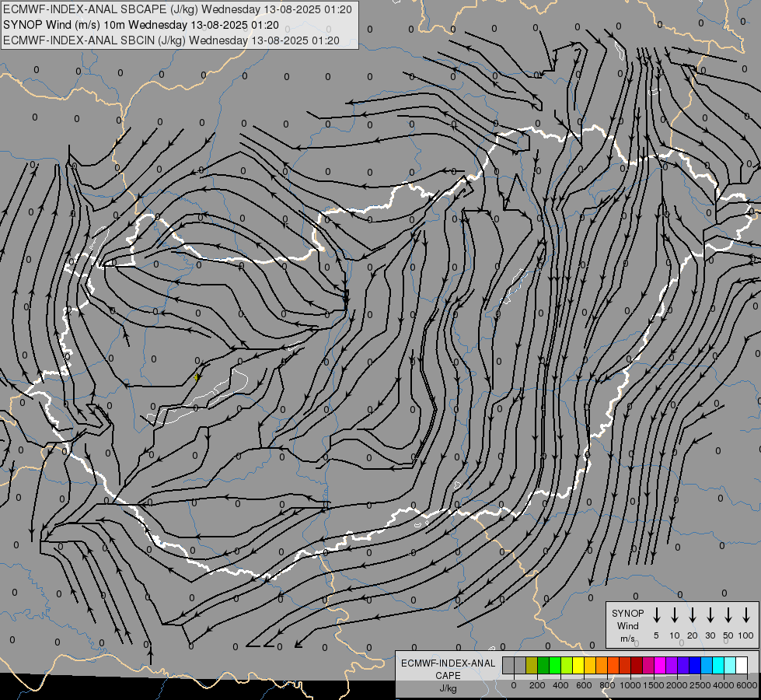Click the purple swatch left of 2000
The height and width of the screenshot is (700, 761).
click(x=671, y=665)
